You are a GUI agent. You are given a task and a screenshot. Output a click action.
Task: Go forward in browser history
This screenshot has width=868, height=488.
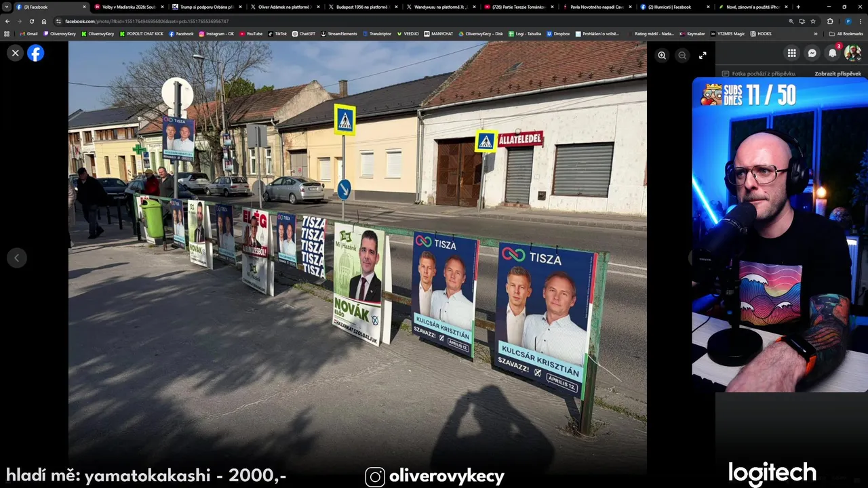[x=19, y=21]
